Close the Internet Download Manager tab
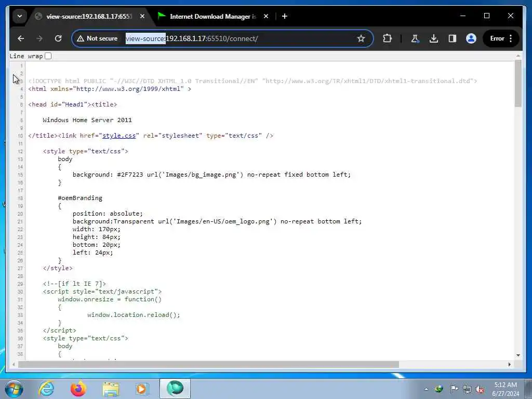The width and height of the screenshot is (532, 399). (x=266, y=16)
